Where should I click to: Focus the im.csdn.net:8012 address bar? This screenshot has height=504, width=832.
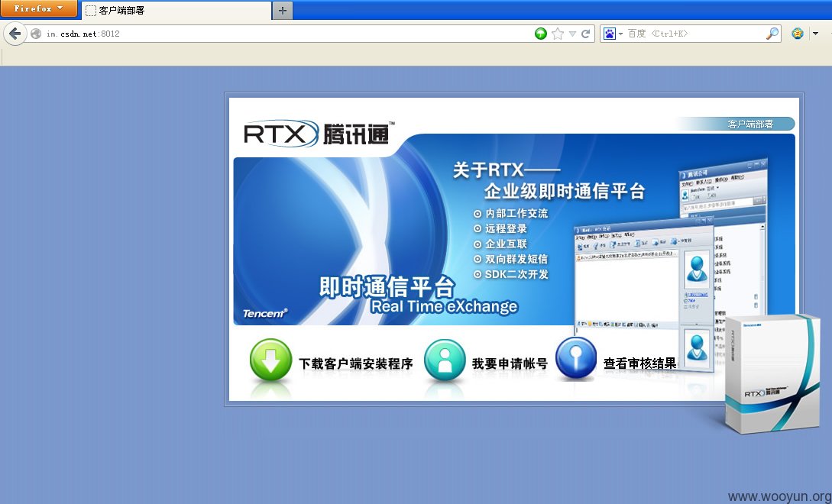(x=287, y=34)
